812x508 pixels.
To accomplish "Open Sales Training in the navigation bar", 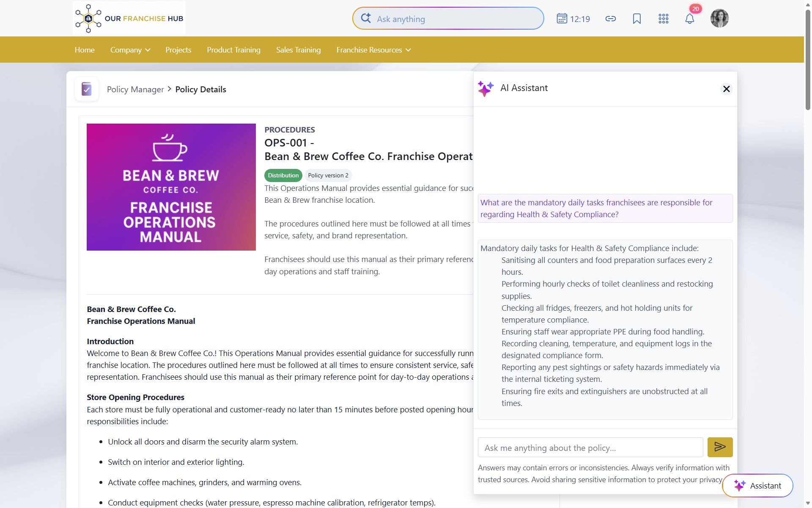I will tap(298, 50).
